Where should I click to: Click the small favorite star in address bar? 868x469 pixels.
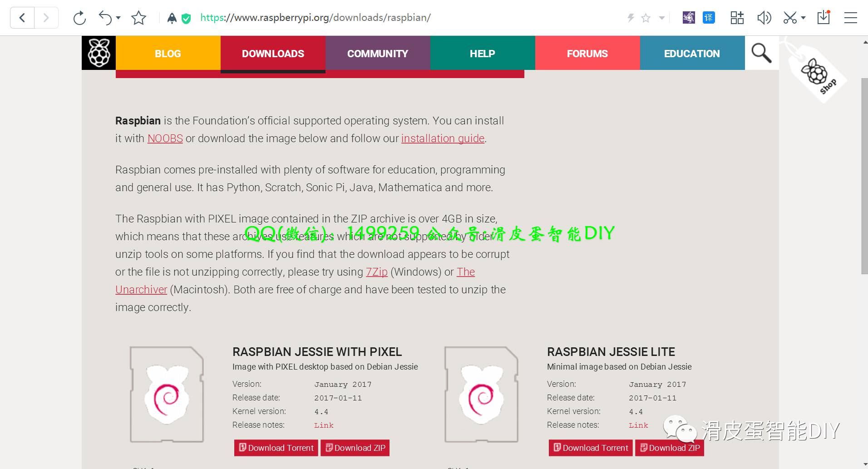click(646, 18)
